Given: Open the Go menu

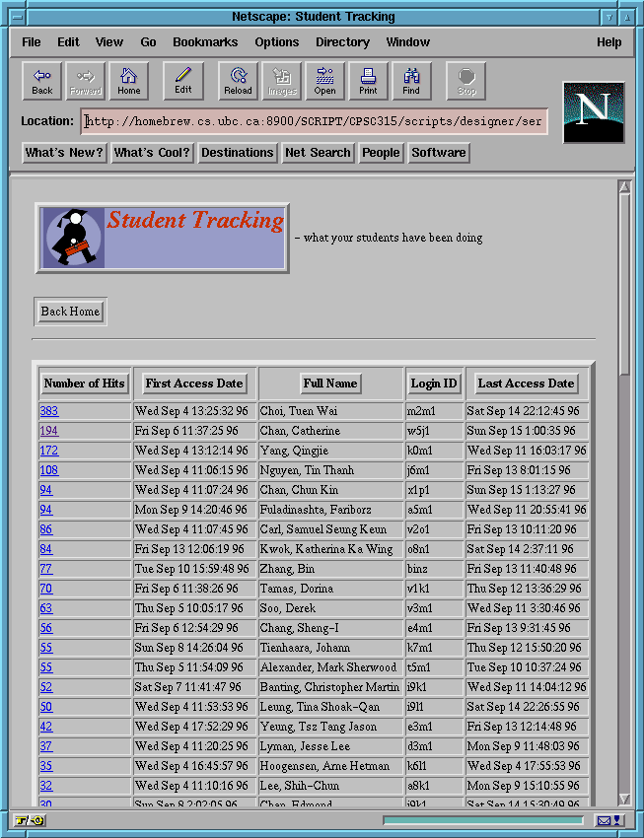Looking at the screenshot, I should 148,42.
